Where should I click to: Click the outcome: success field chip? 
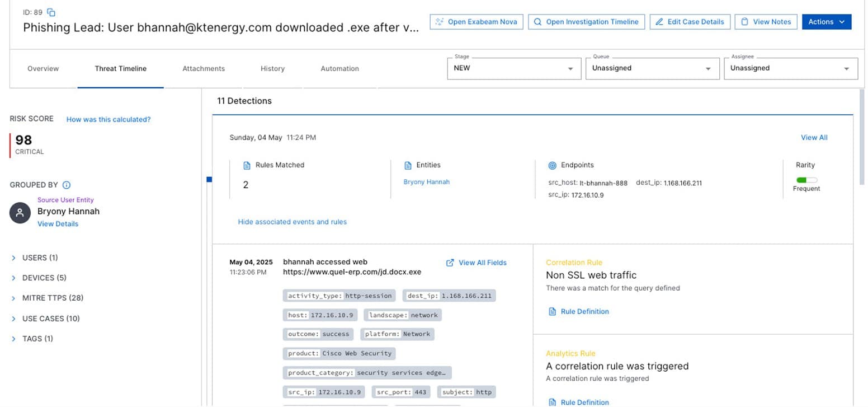(x=318, y=334)
